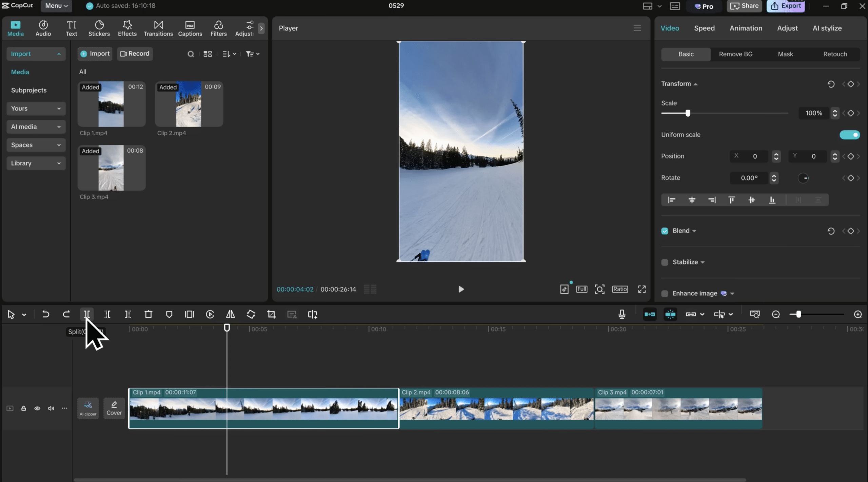868x482 pixels.
Task: Click the Export button
Action: (785, 6)
